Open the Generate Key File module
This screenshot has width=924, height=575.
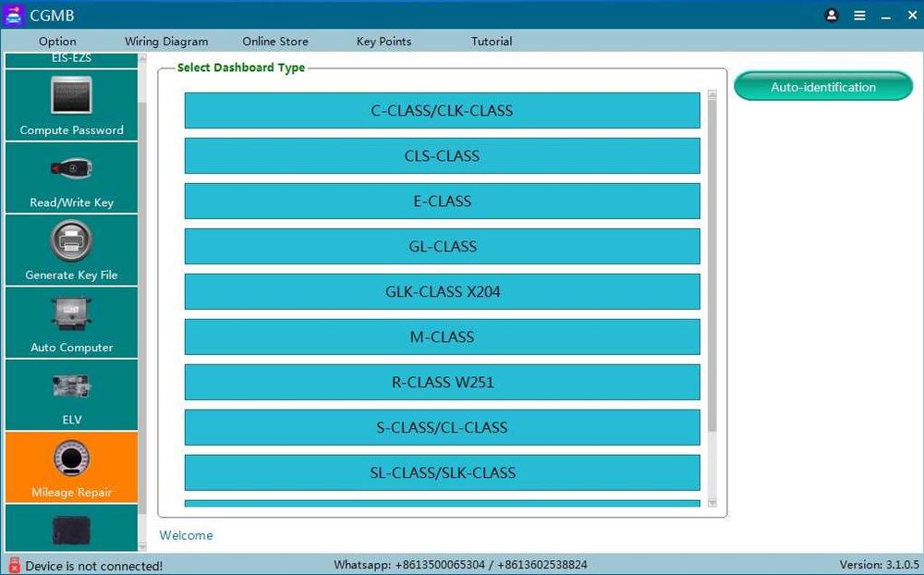click(71, 250)
